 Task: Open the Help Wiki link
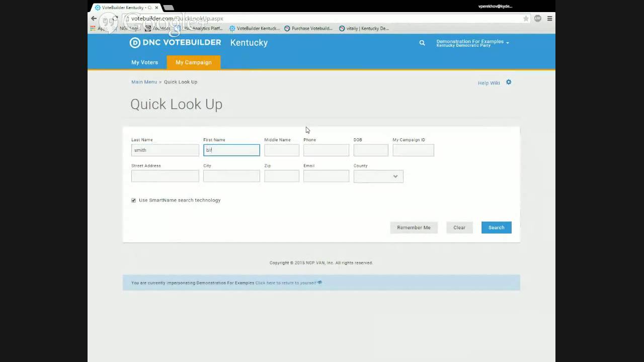click(x=489, y=83)
